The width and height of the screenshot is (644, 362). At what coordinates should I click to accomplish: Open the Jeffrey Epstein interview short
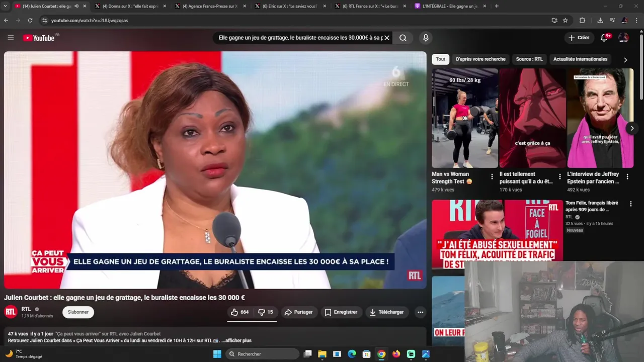click(600, 118)
